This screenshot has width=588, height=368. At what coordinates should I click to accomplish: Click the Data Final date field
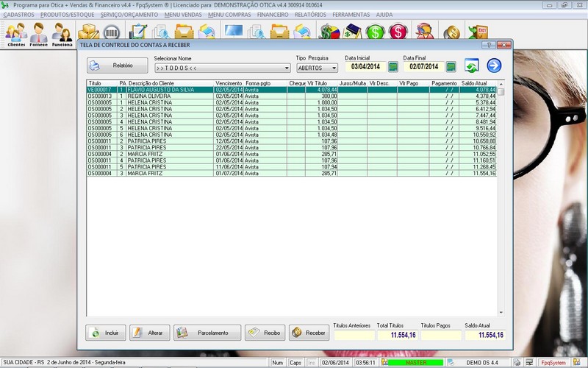[x=424, y=67]
